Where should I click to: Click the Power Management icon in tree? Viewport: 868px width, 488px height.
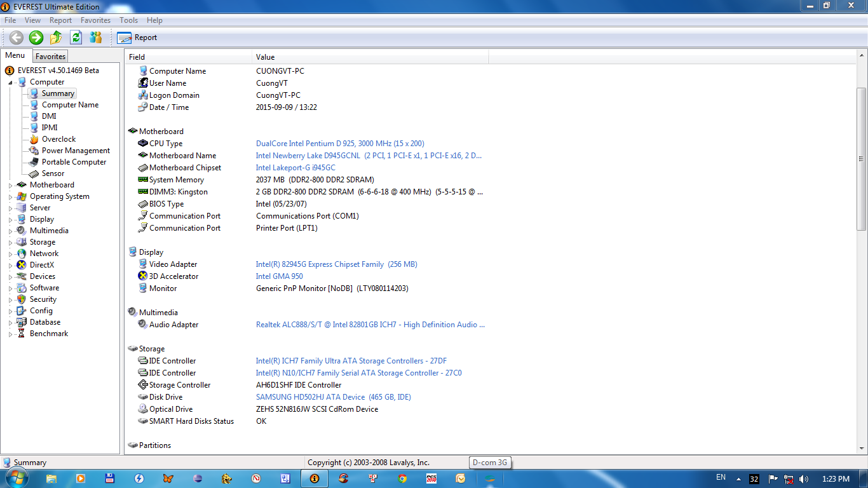[34, 151]
